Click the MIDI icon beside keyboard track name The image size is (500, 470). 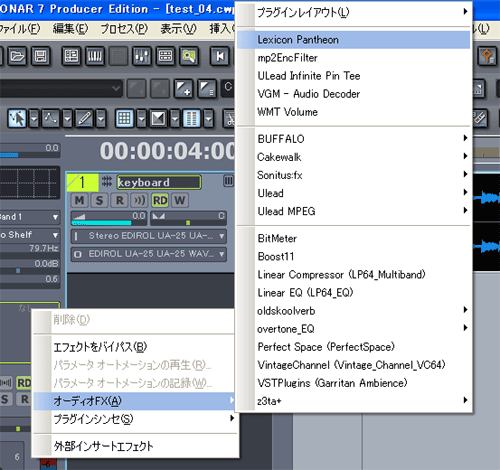(x=107, y=181)
